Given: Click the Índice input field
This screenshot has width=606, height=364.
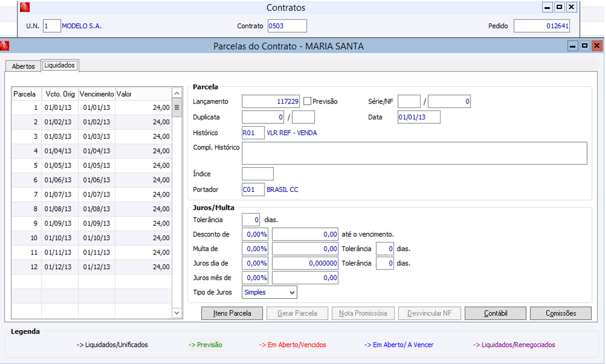Looking at the screenshot, I should pyautogui.click(x=258, y=174).
